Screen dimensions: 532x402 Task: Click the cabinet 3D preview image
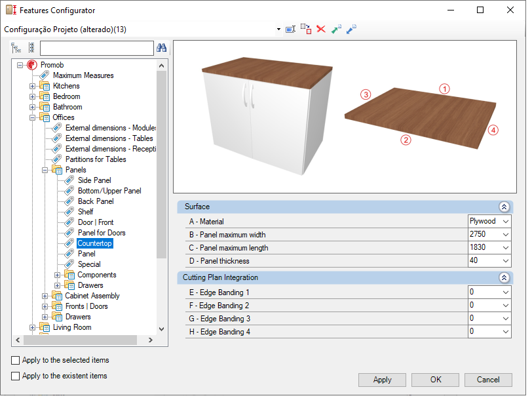click(x=267, y=116)
